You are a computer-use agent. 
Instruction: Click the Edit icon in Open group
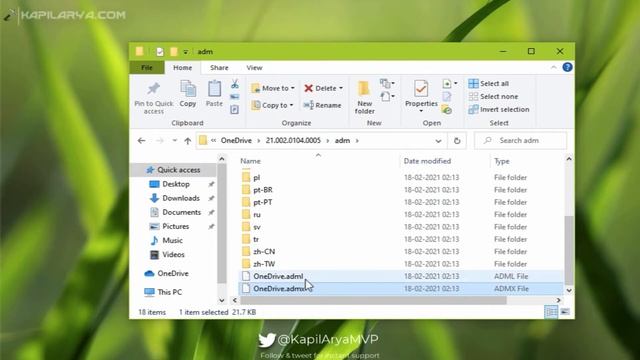[447, 97]
